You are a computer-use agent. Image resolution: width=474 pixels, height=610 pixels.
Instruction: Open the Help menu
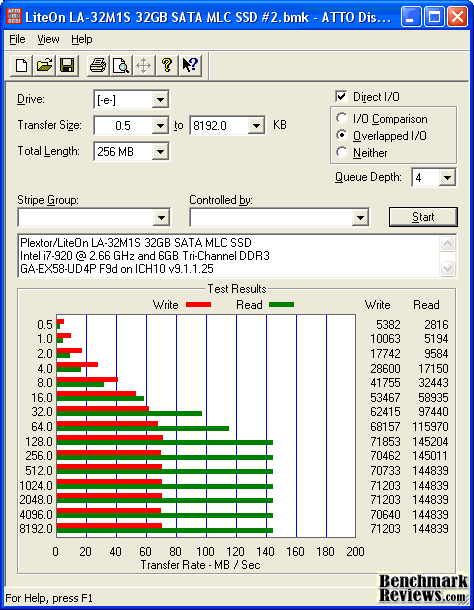click(82, 39)
